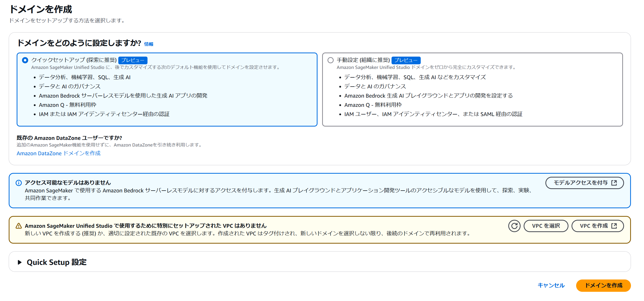Click プレビュー badge on quick setup option
The image size is (644, 301).
click(133, 60)
